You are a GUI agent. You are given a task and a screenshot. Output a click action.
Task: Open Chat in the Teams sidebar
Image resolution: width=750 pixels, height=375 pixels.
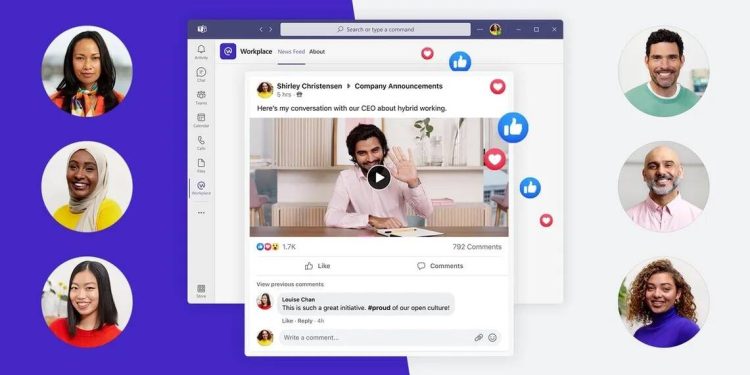click(x=201, y=75)
